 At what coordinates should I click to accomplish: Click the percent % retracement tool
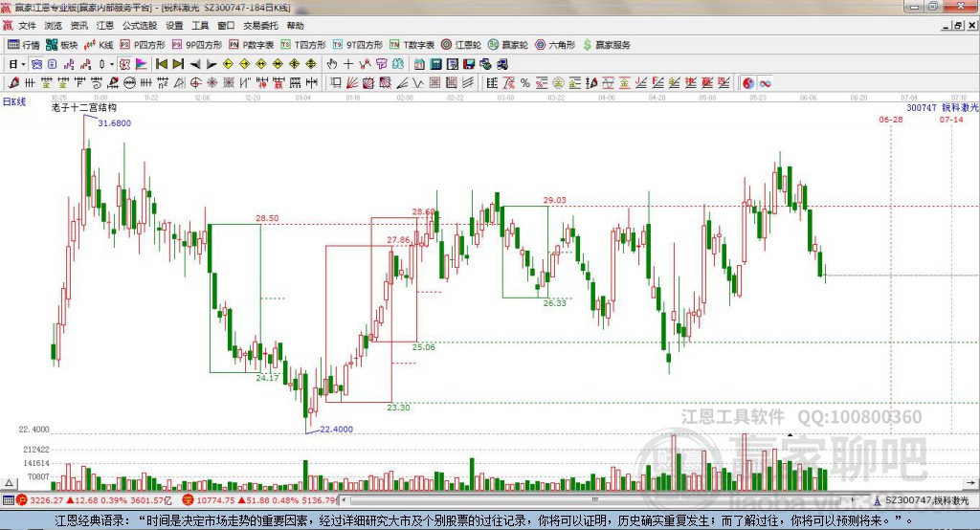click(x=525, y=83)
